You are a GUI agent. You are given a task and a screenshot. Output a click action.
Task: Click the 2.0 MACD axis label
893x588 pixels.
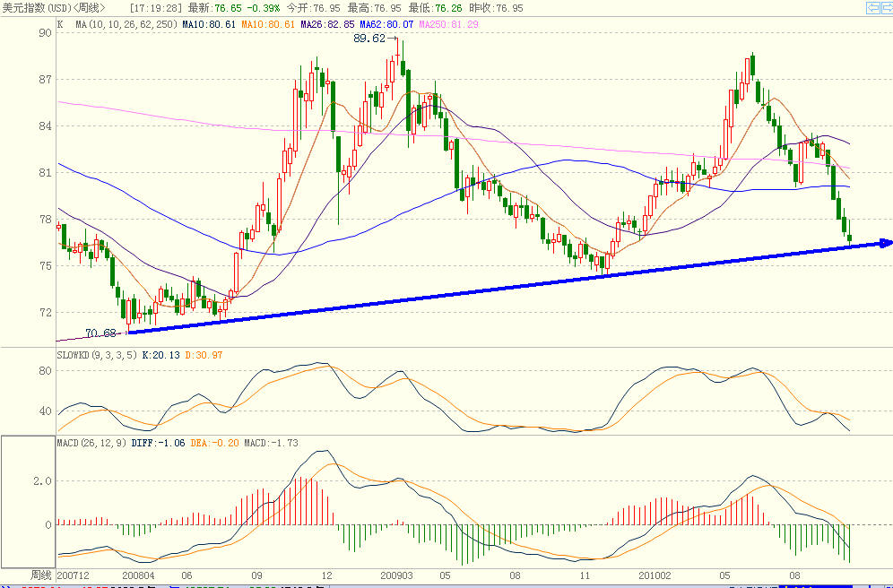[42, 481]
